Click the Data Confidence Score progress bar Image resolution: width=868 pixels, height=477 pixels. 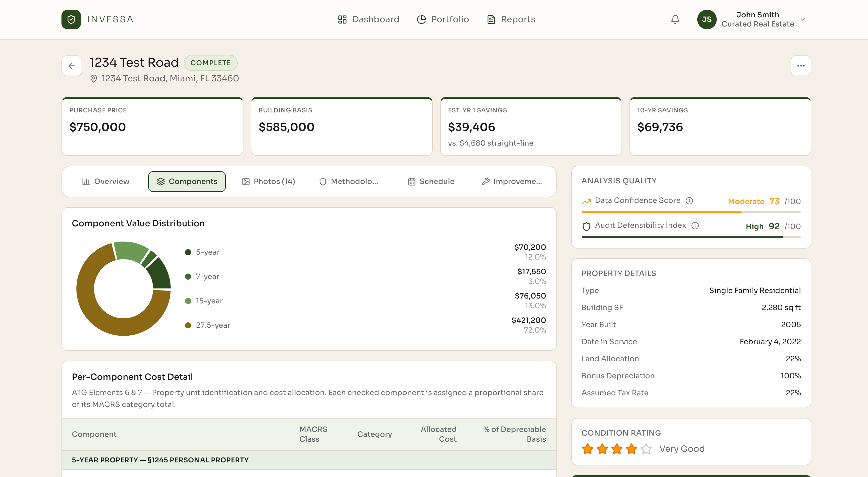(691, 212)
